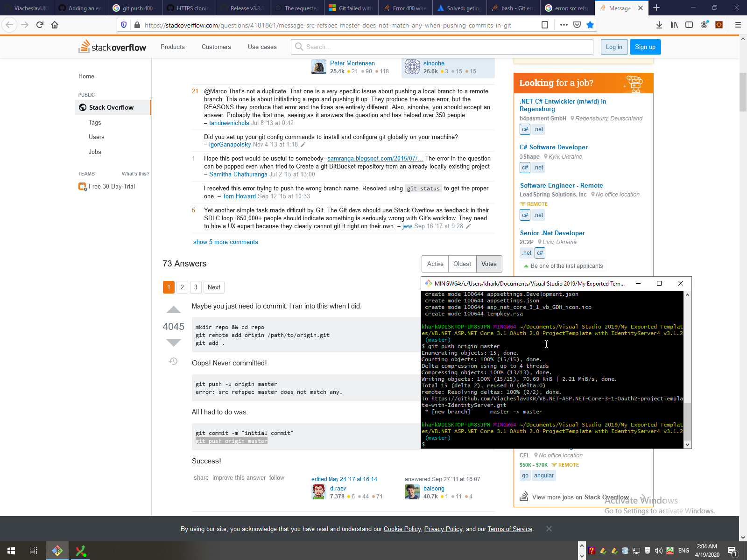Open the Firefox hamburger menu
Image resolution: width=747 pixels, height=560 pixels.
738,25
